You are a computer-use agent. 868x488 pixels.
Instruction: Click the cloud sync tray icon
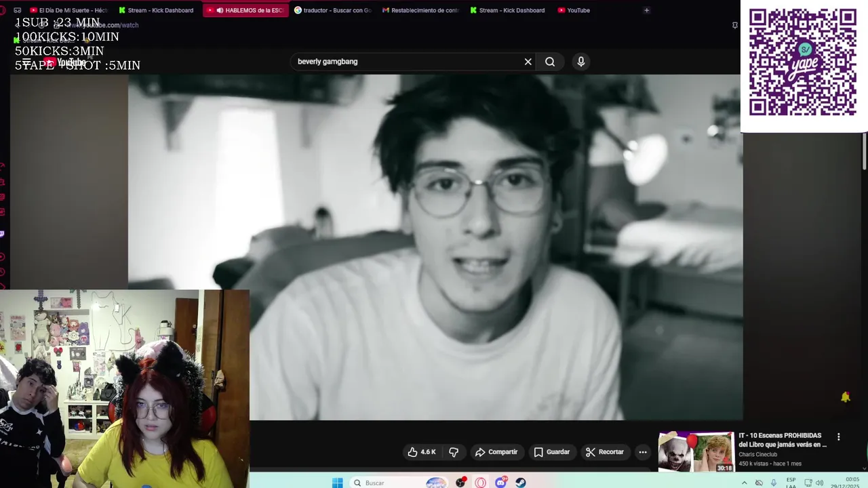[759, 483]
